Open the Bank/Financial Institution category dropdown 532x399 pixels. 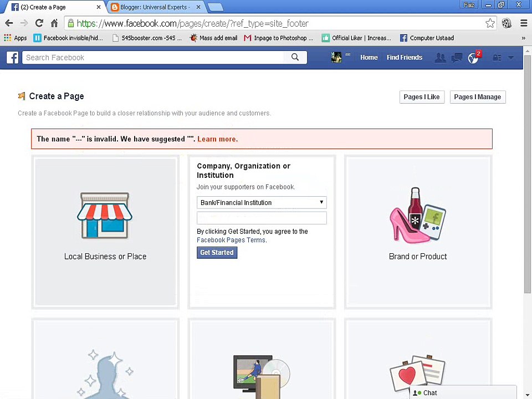coord(262,203)
